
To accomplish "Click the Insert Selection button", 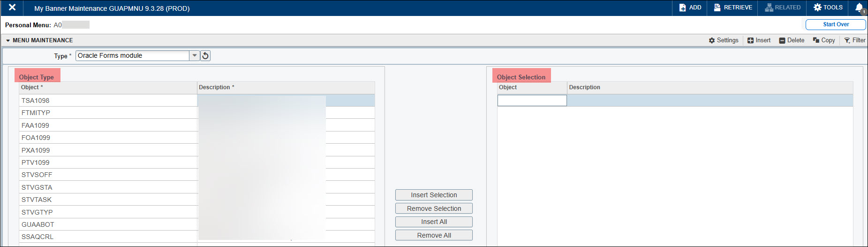I will 434,195.
